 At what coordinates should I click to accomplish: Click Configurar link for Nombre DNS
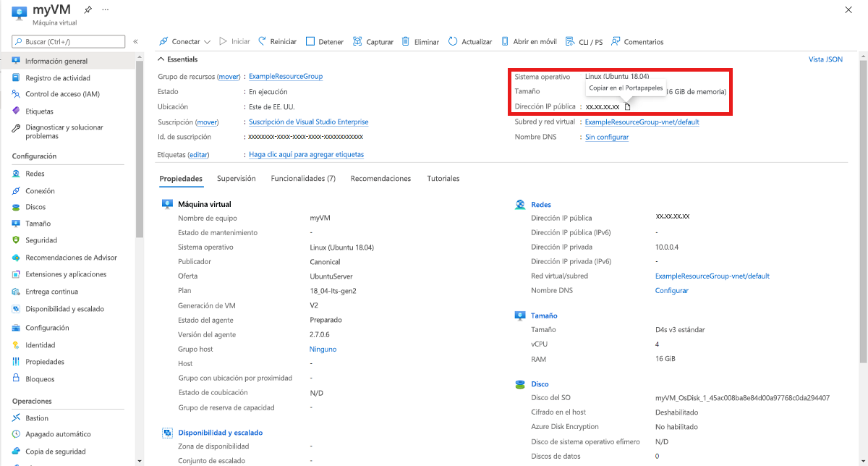point(672,291)
